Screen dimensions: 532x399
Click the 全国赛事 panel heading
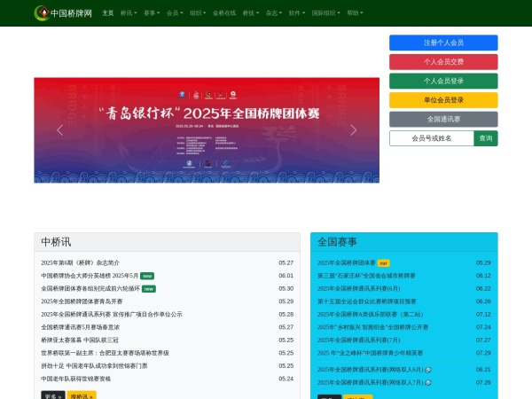(x=337, y=242)
